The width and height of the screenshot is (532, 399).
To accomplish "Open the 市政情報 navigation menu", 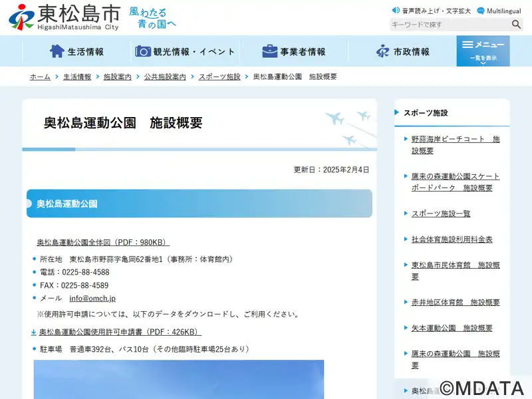I will click(403, 51).
